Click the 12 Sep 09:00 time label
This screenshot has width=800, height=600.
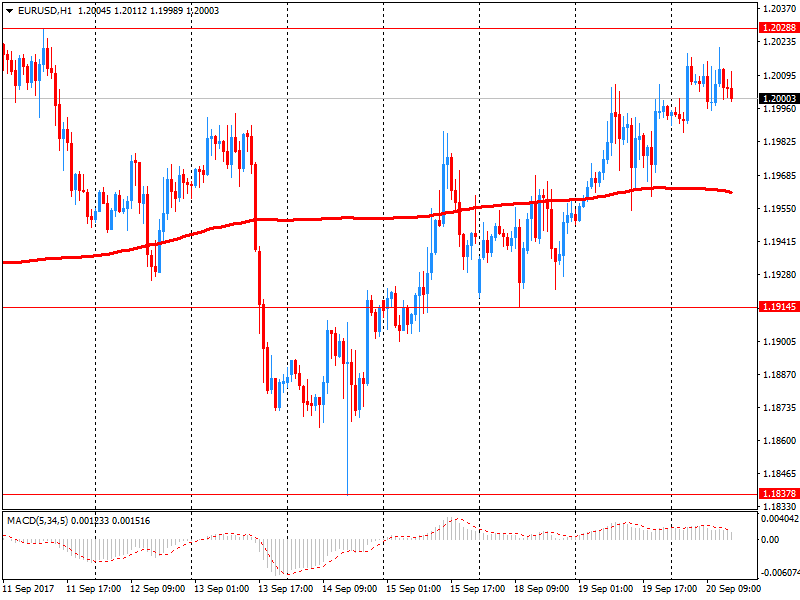(158, 588)
